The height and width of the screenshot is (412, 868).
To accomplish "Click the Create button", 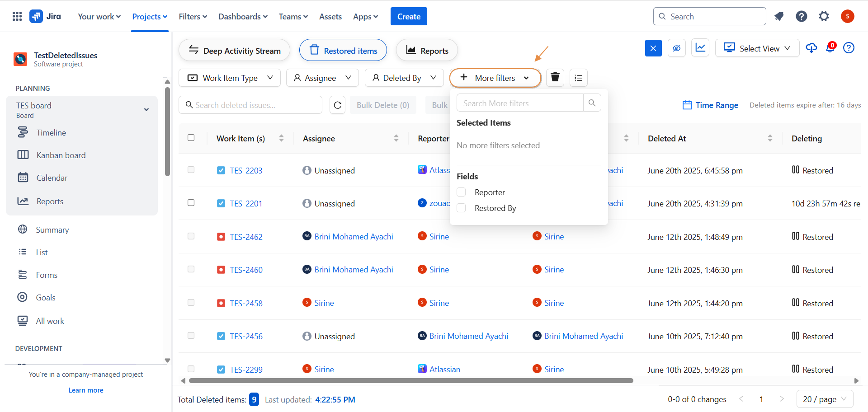I will 409,17.
